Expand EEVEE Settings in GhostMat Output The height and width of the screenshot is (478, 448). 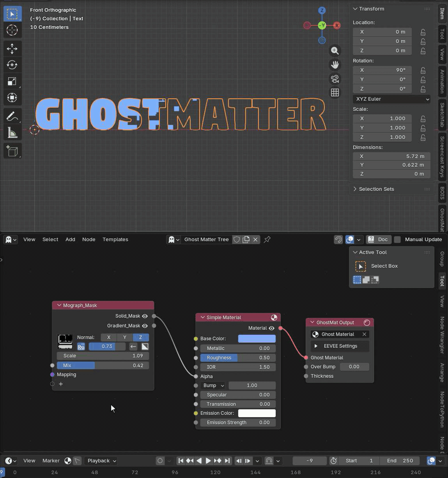point(316,346)
